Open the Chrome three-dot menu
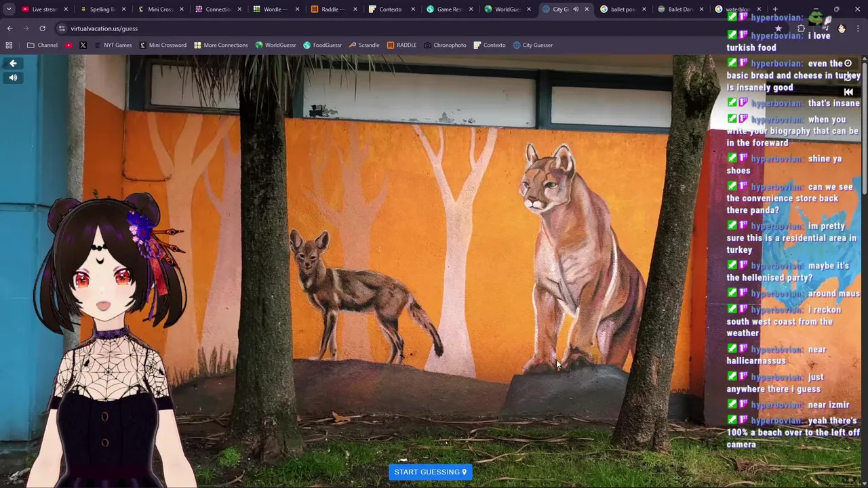This screenshot has width=868, height=488. [859, 28]
